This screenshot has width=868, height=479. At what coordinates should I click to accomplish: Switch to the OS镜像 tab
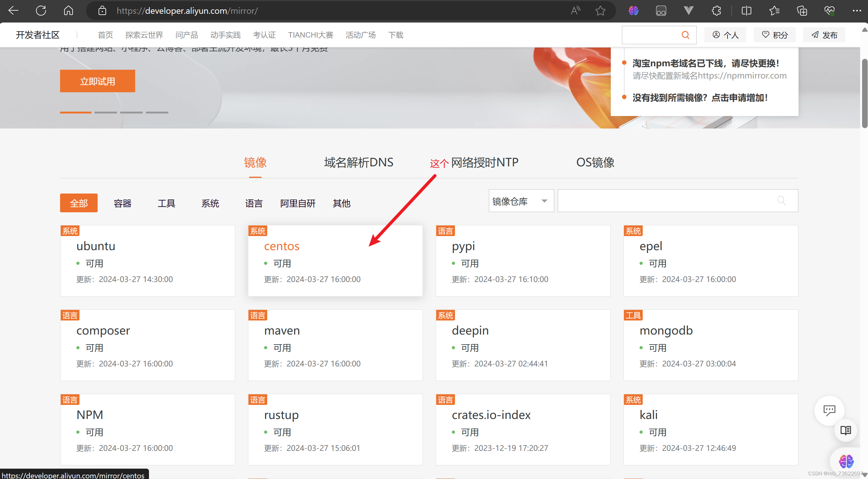595,163
